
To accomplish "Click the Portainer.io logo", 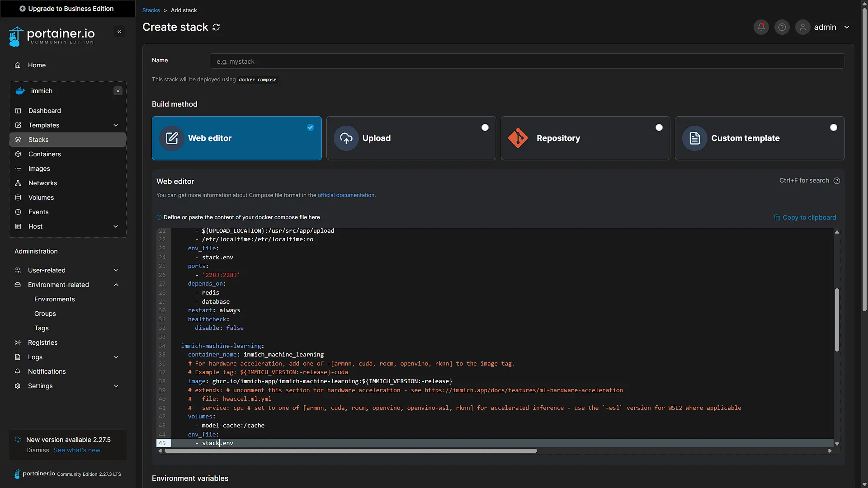I will click(52, 36).
